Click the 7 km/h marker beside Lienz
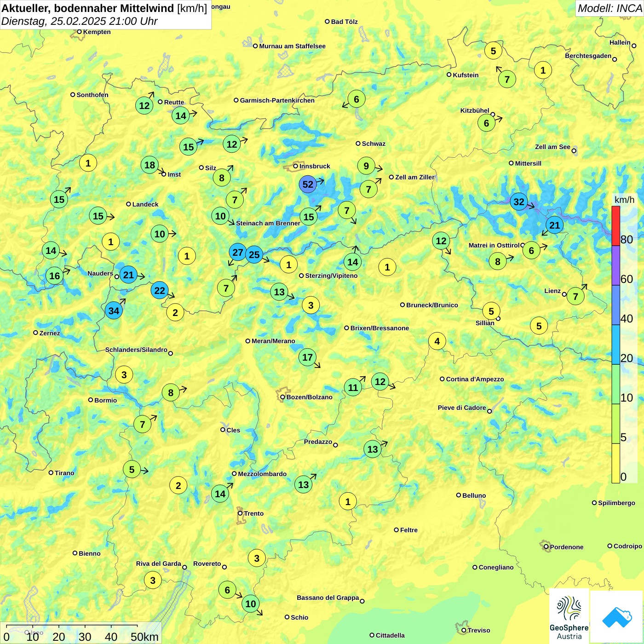 [575, 296]
